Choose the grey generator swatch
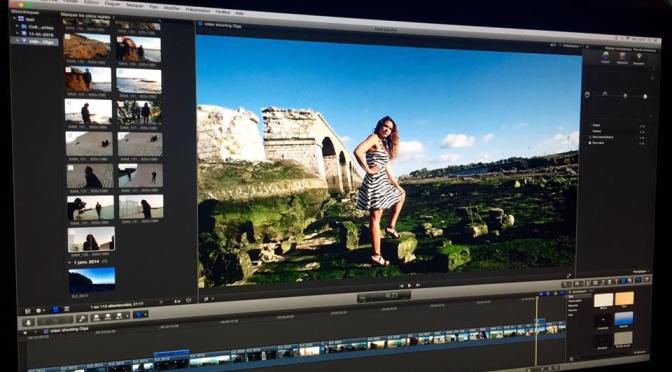The image size is (672, 372). [x=623, y=338]
